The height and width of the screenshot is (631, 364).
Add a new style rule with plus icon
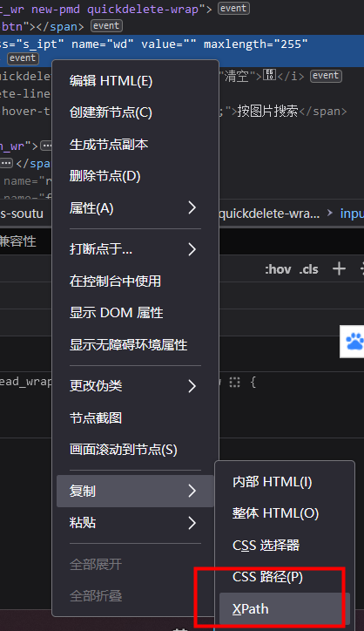click(x=339, y=268)
